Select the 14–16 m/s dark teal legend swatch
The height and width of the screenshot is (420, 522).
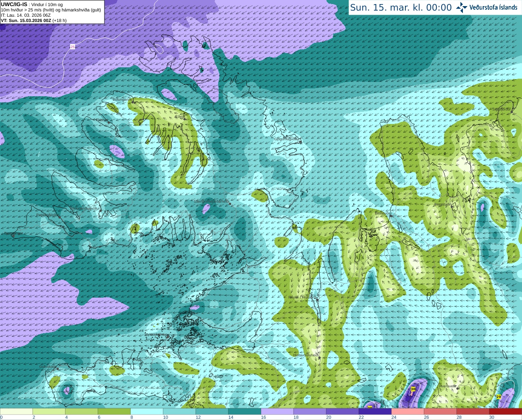point(245,411)
